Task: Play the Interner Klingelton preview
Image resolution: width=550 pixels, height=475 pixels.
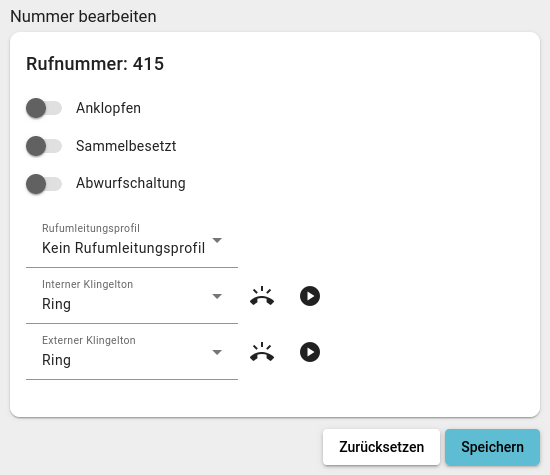Action: 310,296
